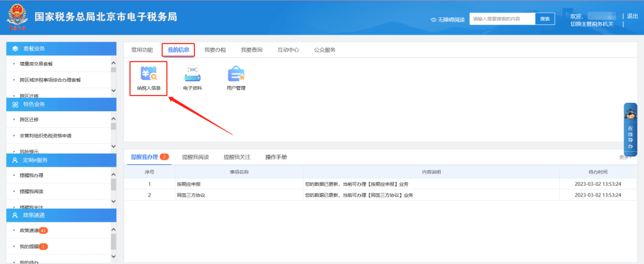Click the 无障碍阅读 eye icon
644x264 pixels.
point(434,20)
